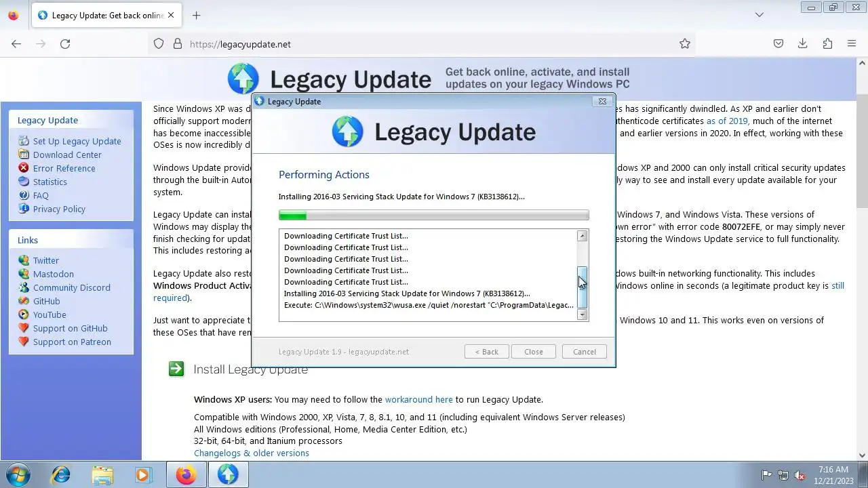The image size is (868, 488).
Task: Click the padlock site security icon
Action: [x=178, y=44]
